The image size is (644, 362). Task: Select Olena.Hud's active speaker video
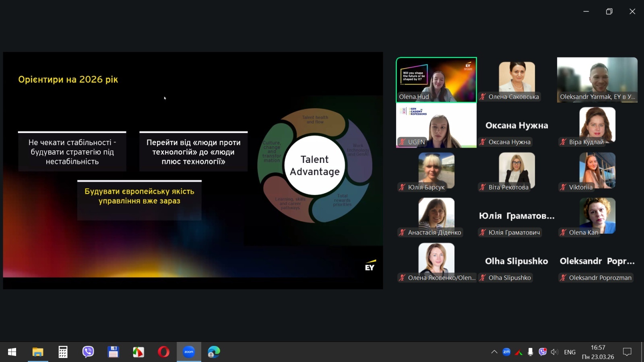tap(436, 79)
